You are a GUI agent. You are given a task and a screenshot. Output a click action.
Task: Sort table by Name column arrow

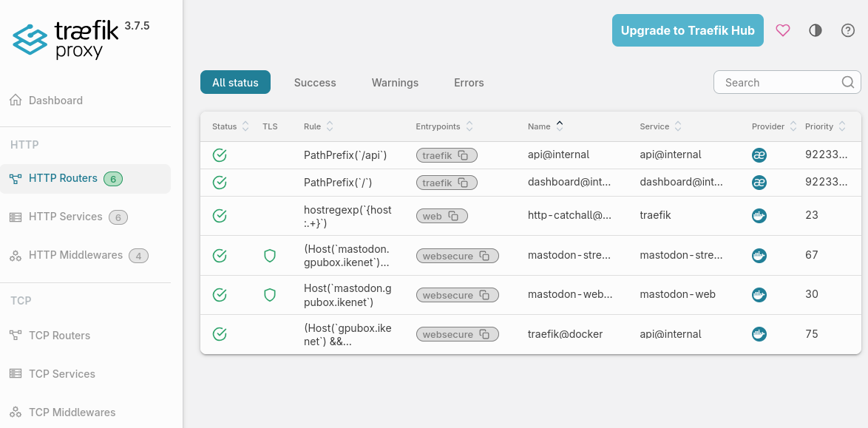560,126
